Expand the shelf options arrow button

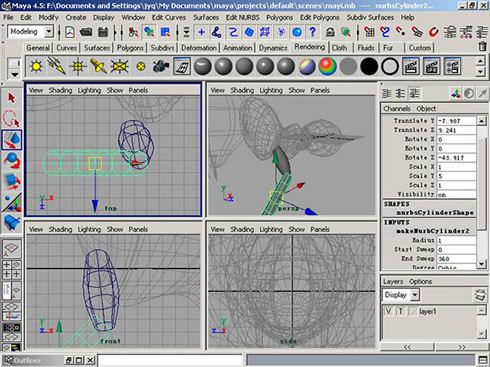[14, 74]
